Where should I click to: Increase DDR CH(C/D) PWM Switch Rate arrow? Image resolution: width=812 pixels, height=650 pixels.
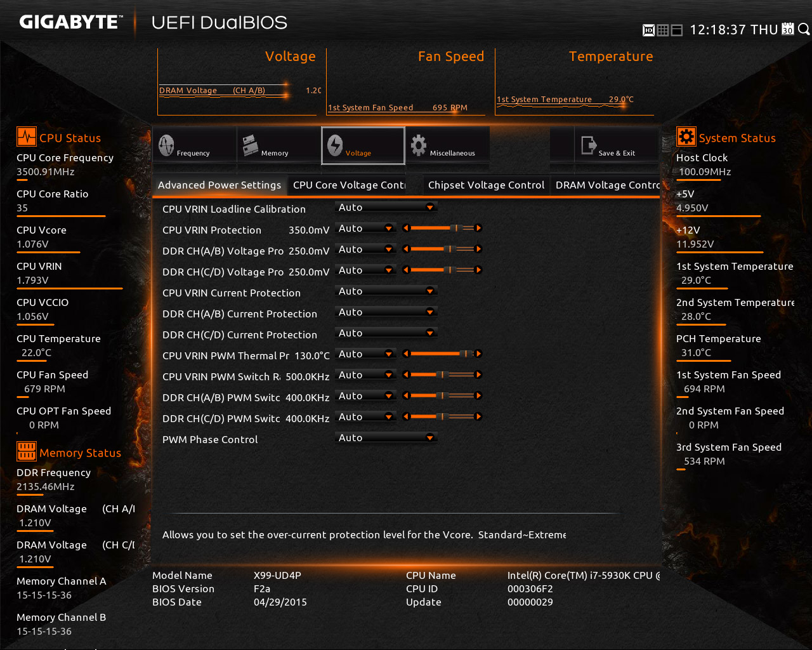pyautogui.click(x=478, y=416)
